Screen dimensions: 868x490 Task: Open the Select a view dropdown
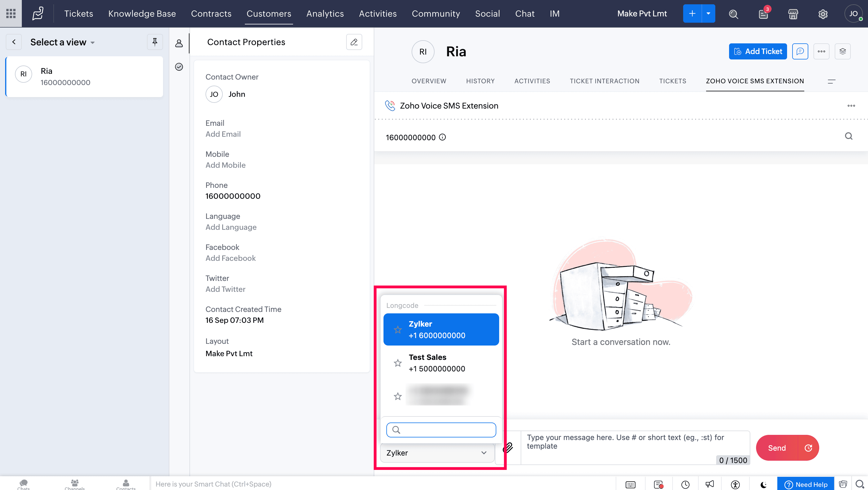tap(62, 42)
